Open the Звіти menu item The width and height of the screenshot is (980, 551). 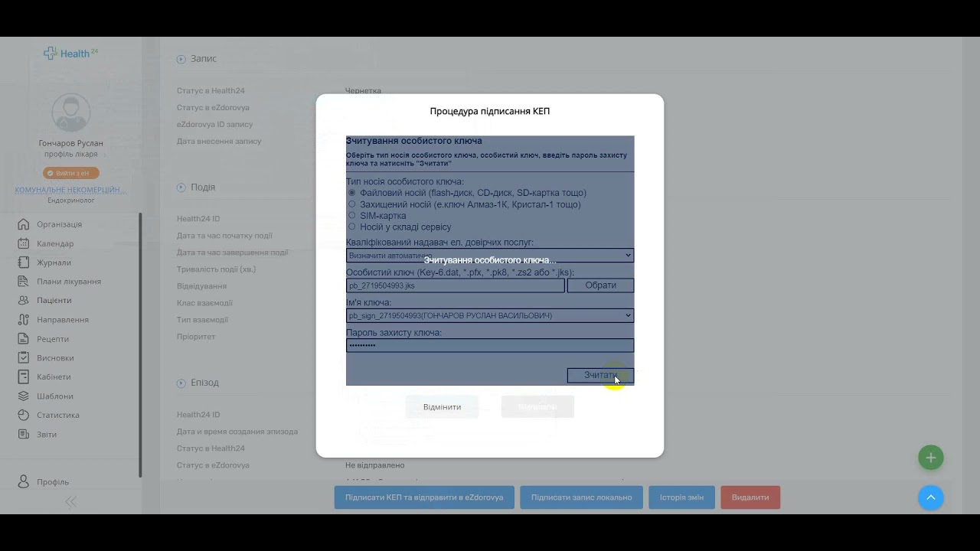tap(47, 434)
